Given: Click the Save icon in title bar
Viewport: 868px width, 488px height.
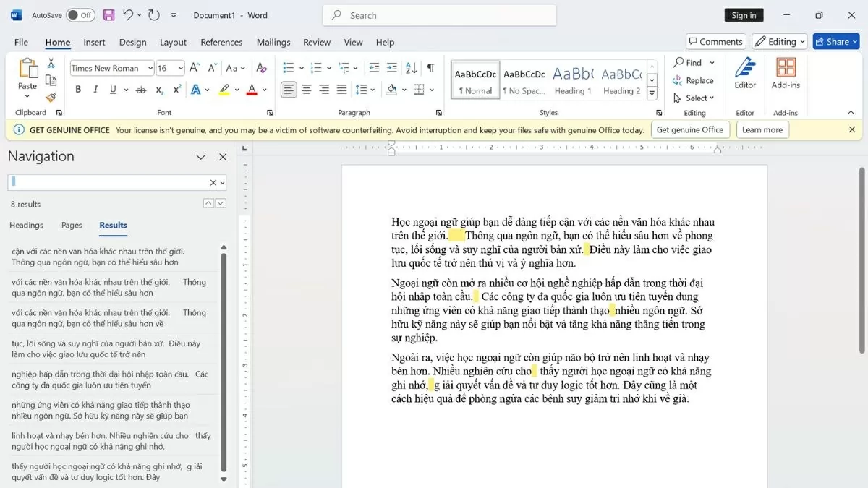Looking at the screenshot, I should coord(109,15).
